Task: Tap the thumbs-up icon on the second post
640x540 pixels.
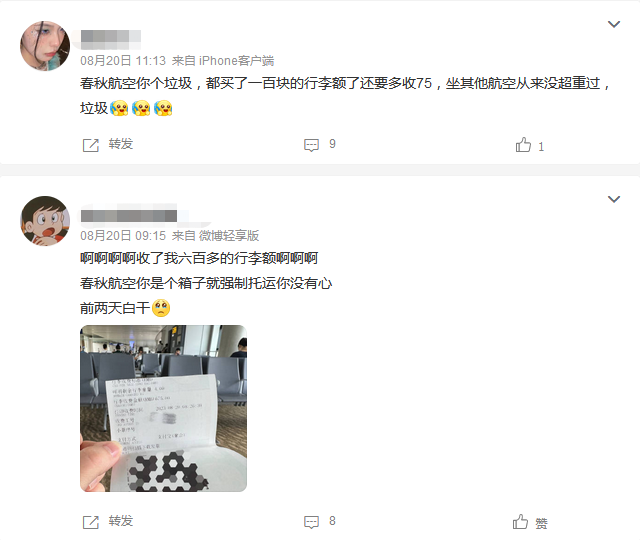Action: (520, 522)
